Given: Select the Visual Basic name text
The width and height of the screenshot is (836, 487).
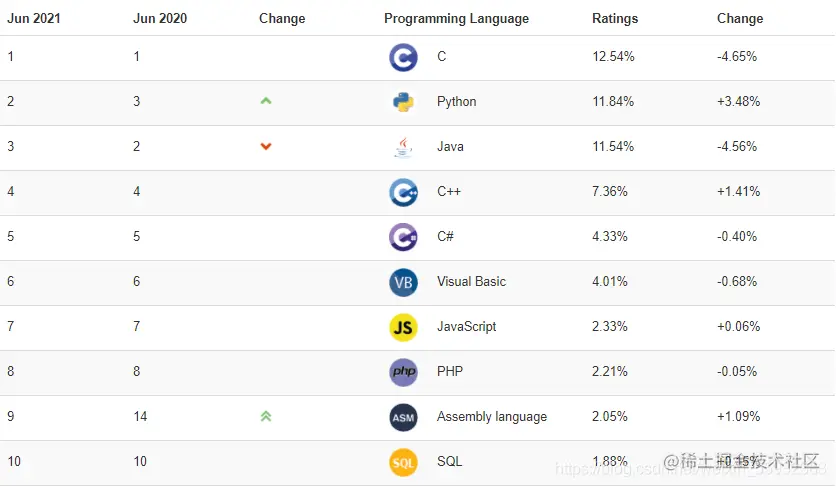Looking at the screenshot, I should 471,281.
